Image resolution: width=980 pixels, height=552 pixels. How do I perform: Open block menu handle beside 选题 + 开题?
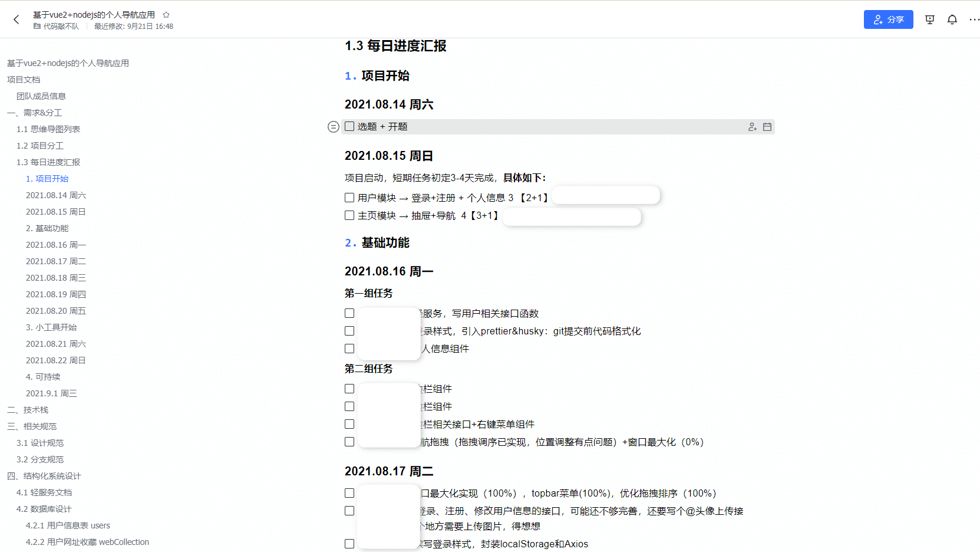point(333,127)
